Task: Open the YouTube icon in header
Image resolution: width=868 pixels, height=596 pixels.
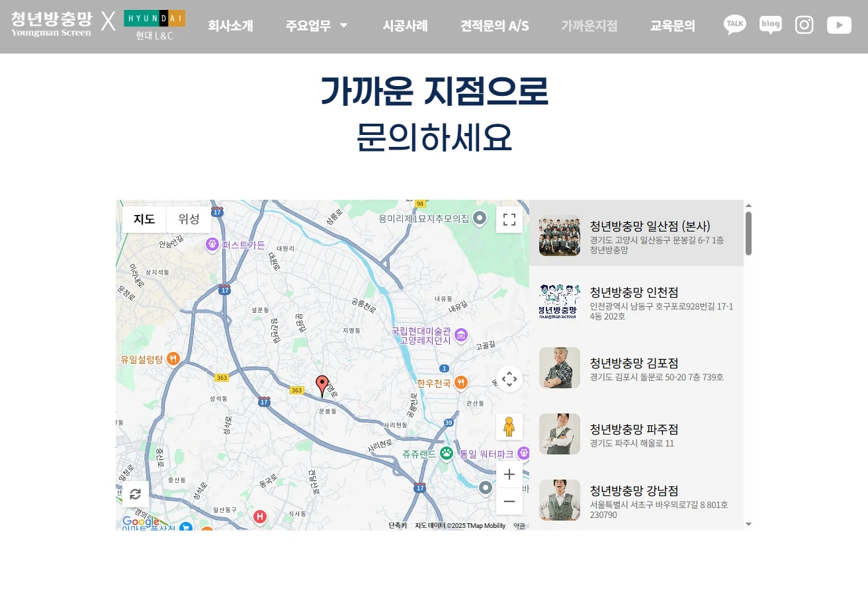Action: click(840, 25)
